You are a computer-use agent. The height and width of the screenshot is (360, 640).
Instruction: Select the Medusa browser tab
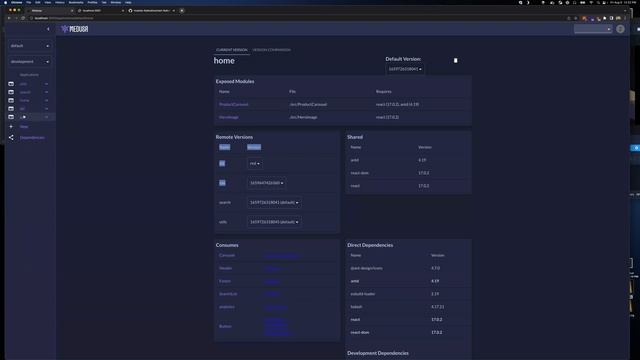point(50,11)
